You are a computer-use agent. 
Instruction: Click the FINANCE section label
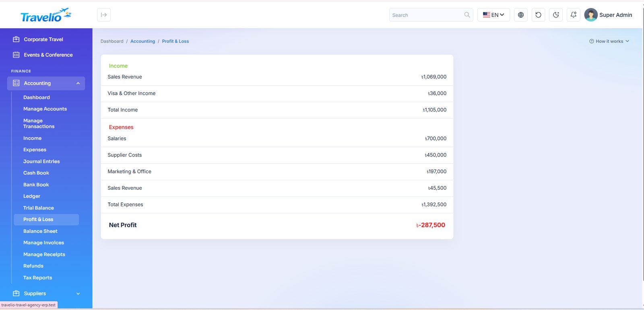click(x=21, y=71)
